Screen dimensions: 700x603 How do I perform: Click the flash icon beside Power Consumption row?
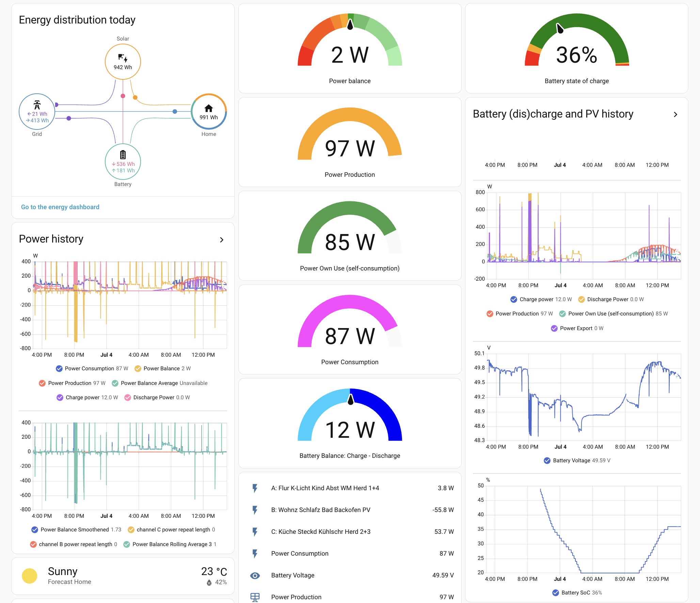[x=255, y=554]
